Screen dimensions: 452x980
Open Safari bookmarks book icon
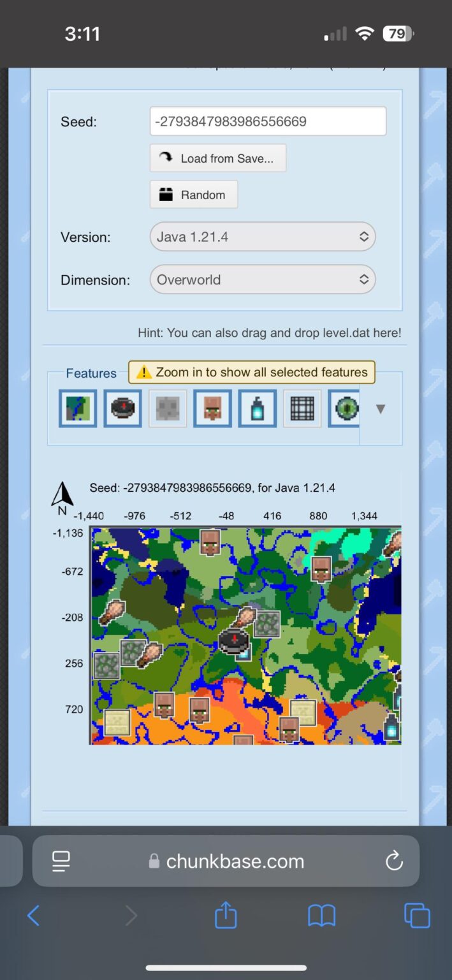click(322, 916)
